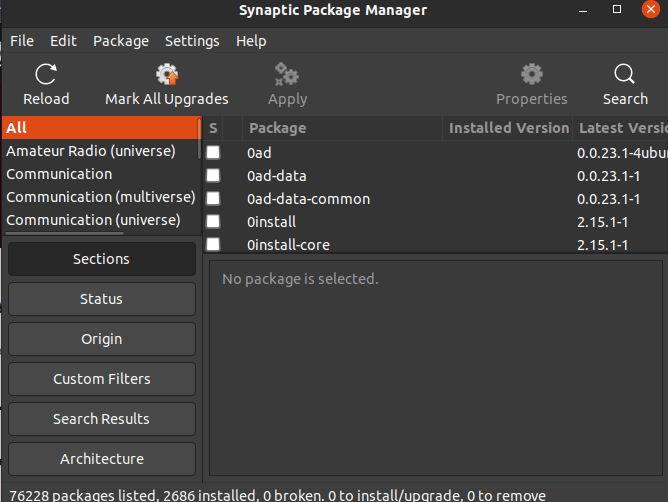Toggle the 0ad-data-common checkbox

point(213,199)
